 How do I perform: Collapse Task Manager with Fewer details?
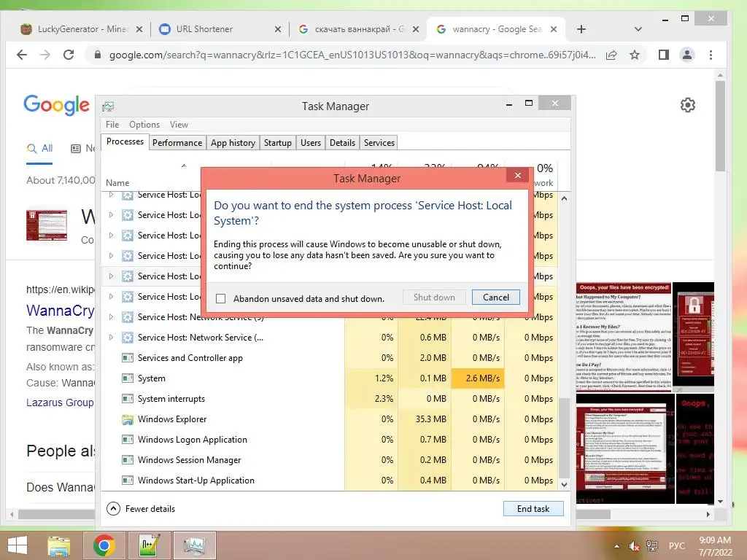click(x=141, y=508)
